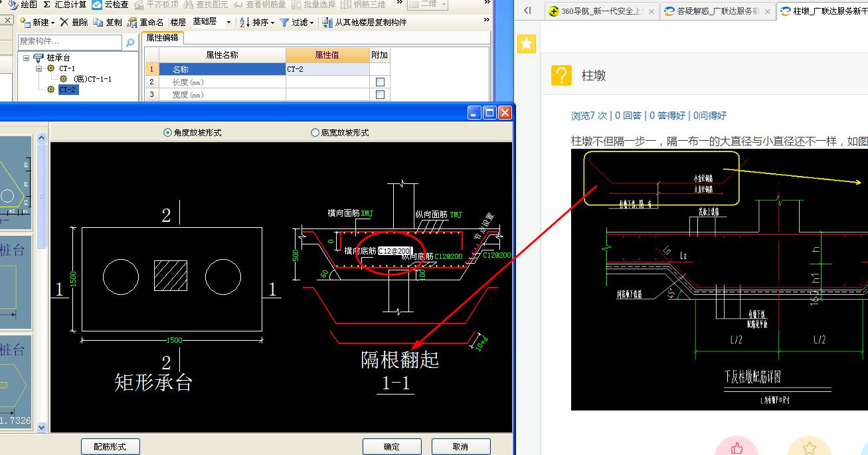Click 批量选择 batch select toolbar item
The width and height of the screenshot is (868, 455).
(x=312, y=5)
